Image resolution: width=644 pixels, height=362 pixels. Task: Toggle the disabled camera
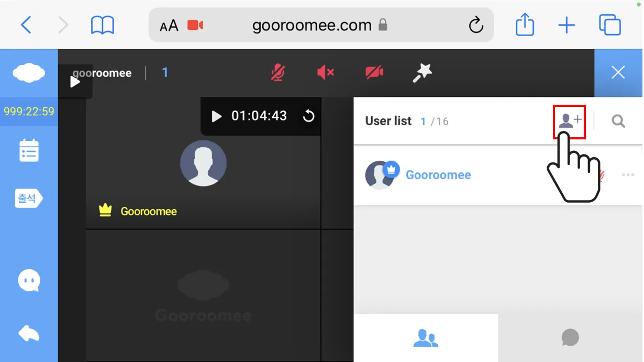(374, 72)
